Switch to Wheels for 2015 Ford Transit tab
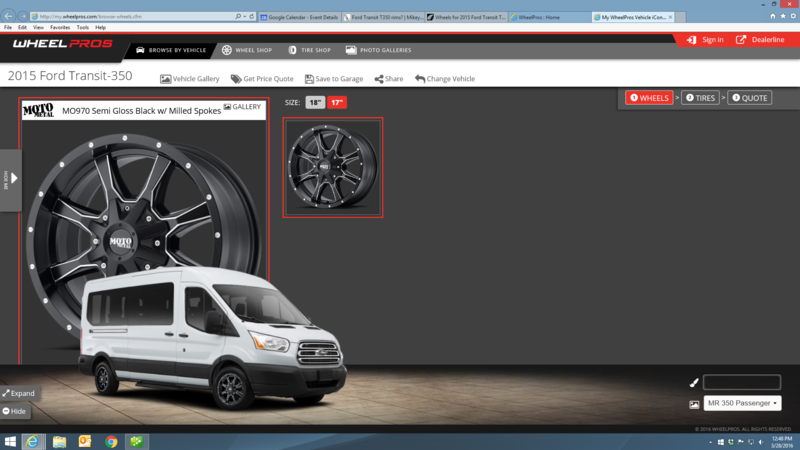 (x=466, y=17)
